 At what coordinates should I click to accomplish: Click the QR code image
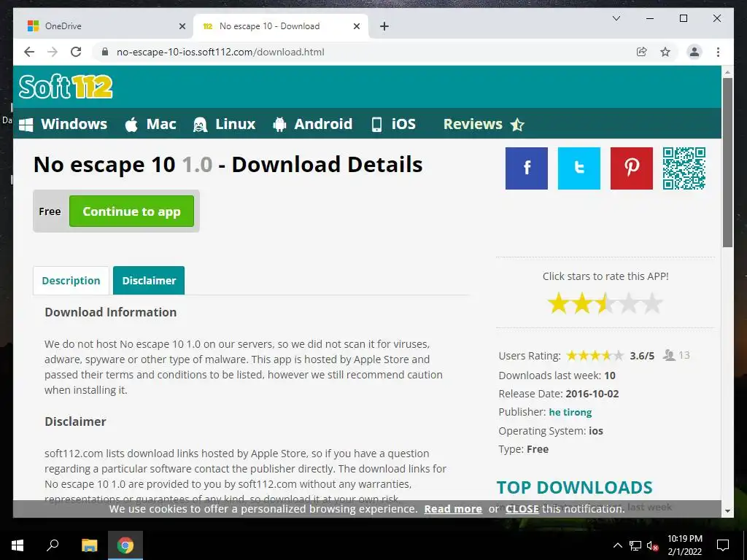pos(684,168)
